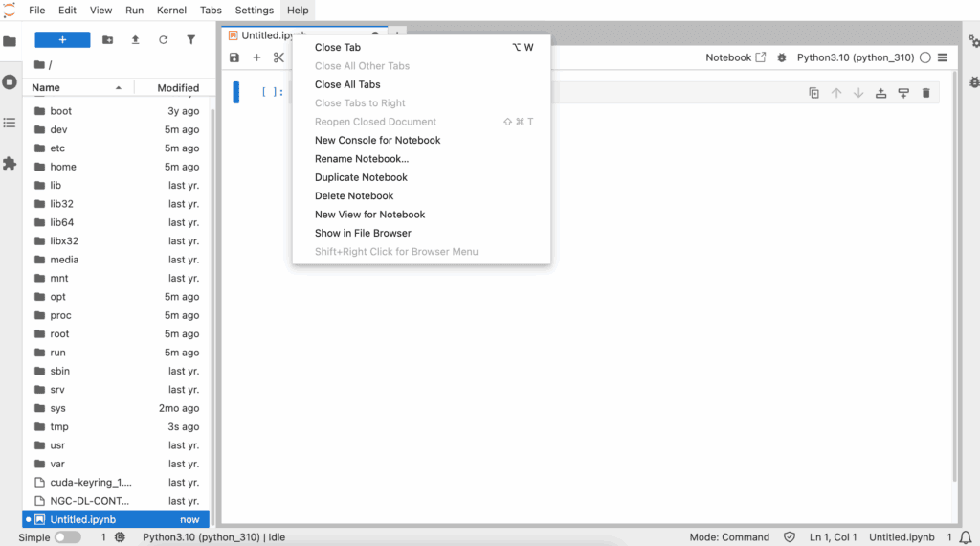
Task: Select Rename Notebook… from the context menu
Action: point(362,159)
